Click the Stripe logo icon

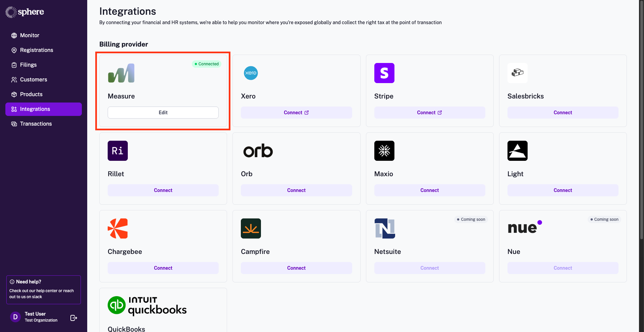(384, 73)
